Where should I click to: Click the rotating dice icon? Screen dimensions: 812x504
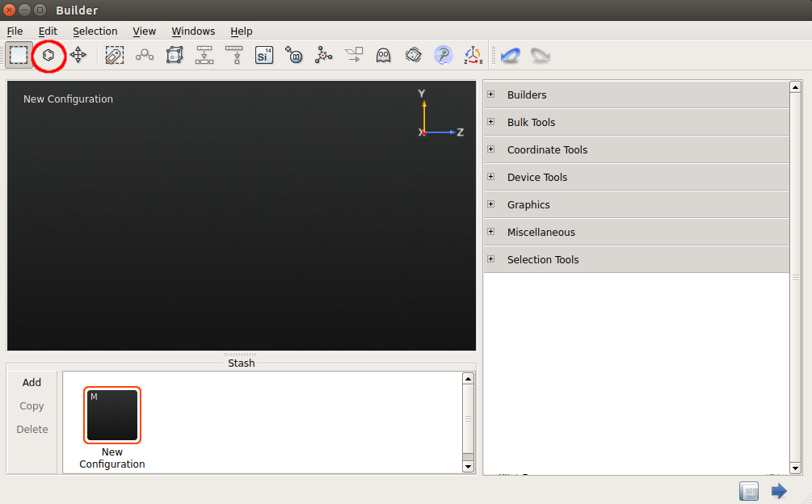(413, 55)
